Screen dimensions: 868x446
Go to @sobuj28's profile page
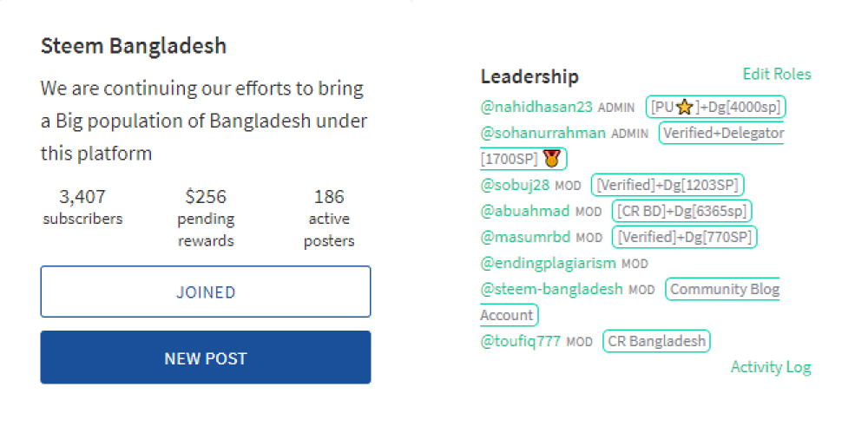(x=514, y=185)
